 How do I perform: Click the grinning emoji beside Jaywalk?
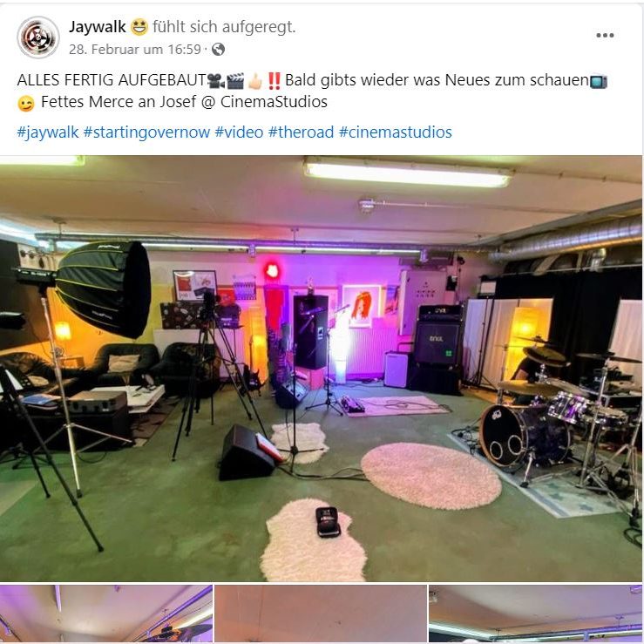(139, 28)
